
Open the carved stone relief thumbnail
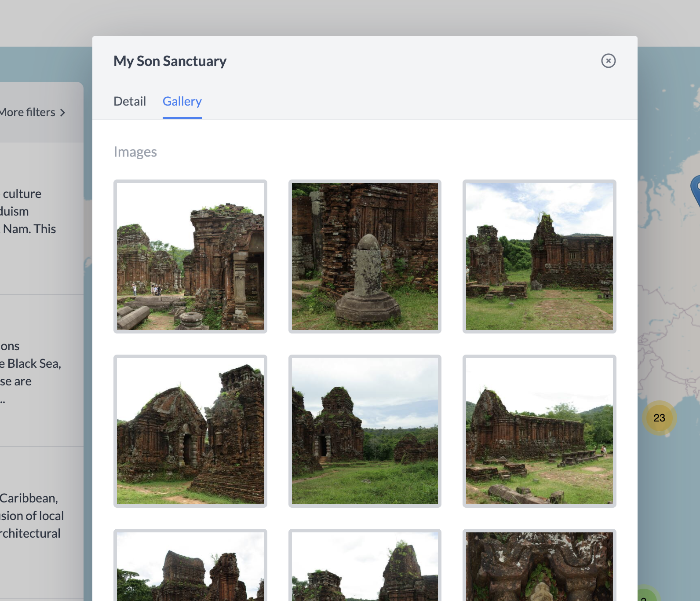(x=540, y=565)
